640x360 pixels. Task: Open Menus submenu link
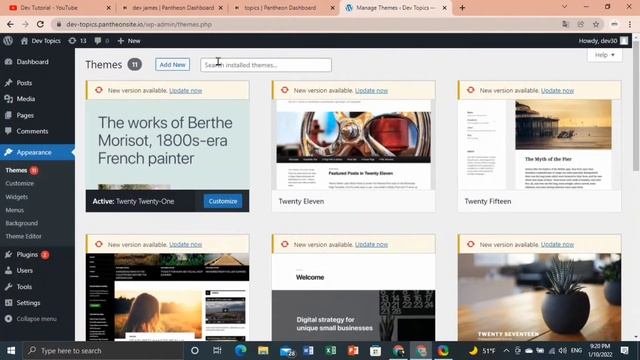point(15,210)
